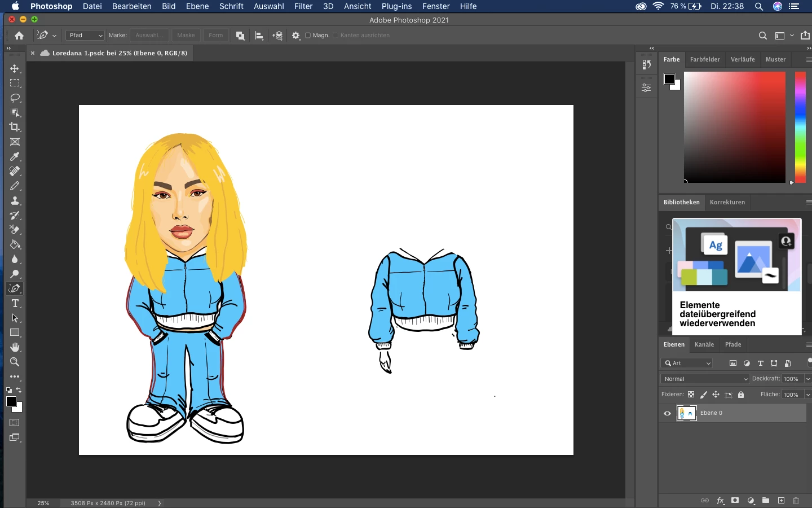Open the Pfad mode dropdown
This screenshot has width=812, height=508.
pos(85,36)
